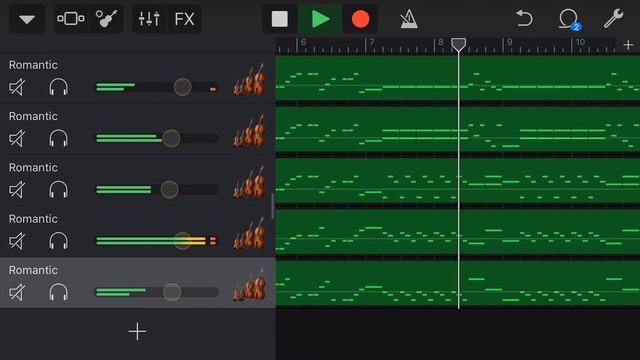The height and width of the screenshot is (360, 640).
Task: Solo the fifth highlighted Romantic track
Action: click(58, 292)
